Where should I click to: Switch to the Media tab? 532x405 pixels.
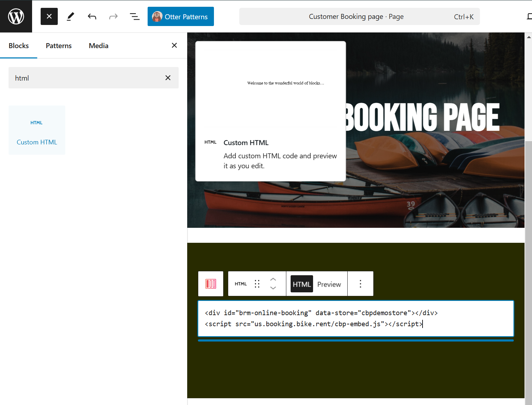99,46
